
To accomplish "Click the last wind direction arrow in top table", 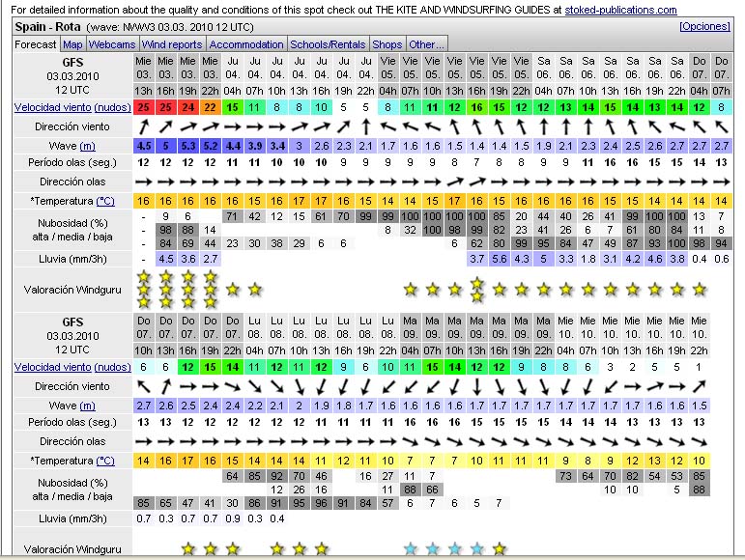I will [x=721, y=126].
